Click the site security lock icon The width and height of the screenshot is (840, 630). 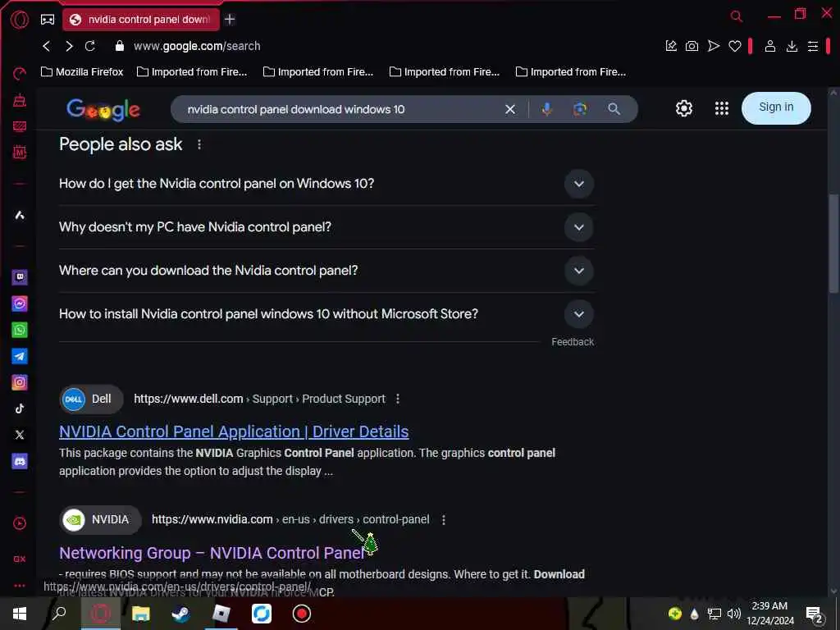(x=120, y=46)
